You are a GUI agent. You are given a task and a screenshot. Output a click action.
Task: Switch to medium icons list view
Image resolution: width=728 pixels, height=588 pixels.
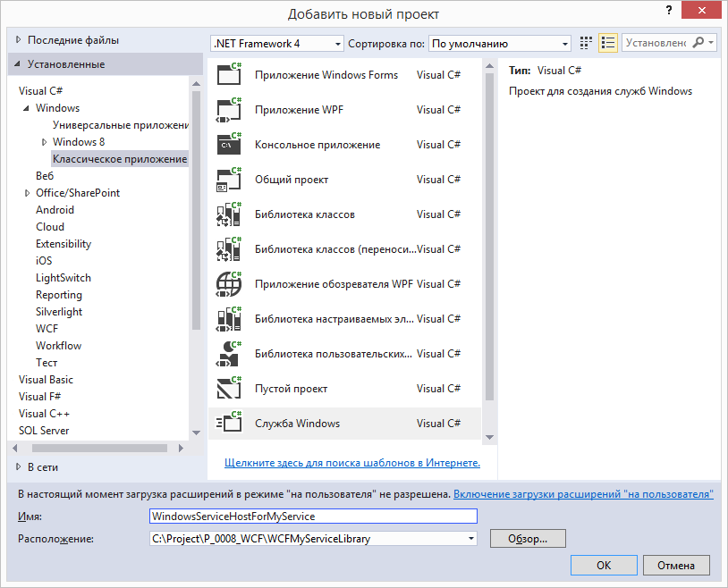[608, 43]
